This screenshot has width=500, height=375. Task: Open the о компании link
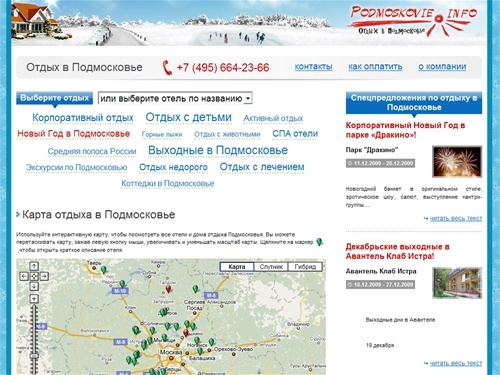442,67
